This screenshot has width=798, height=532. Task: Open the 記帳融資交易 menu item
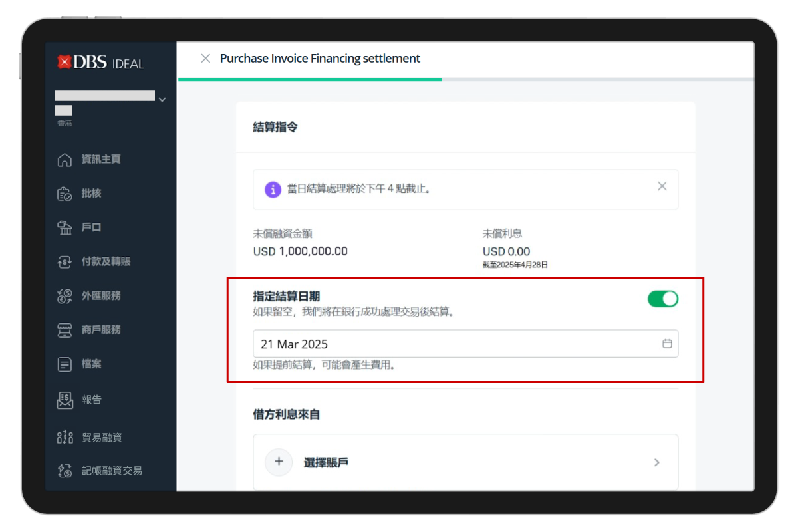pos(111,471)
